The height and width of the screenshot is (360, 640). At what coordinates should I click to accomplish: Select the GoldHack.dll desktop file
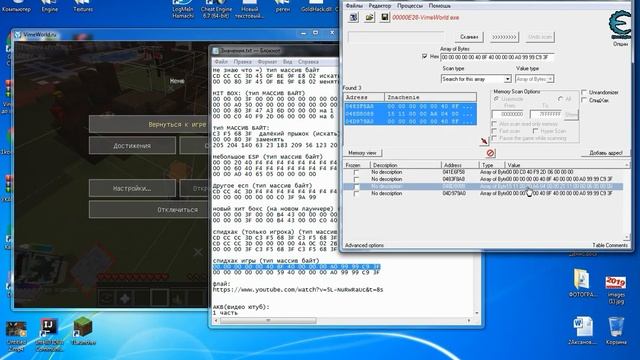(x=316, y=6)
